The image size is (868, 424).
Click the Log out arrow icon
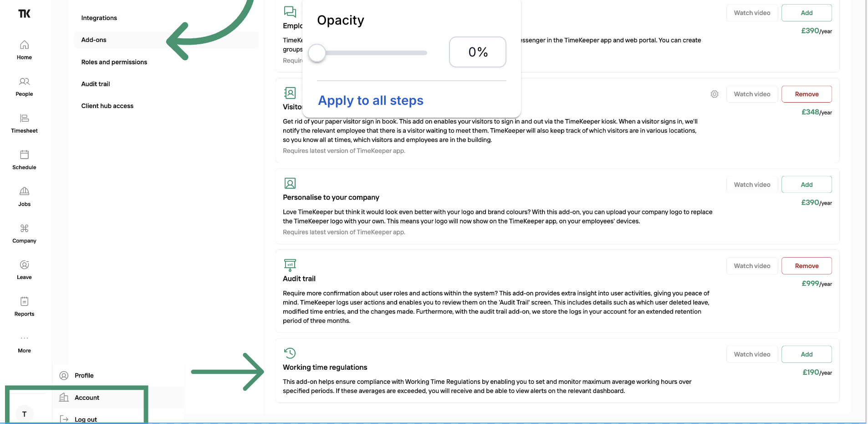(x=64, y=419)
